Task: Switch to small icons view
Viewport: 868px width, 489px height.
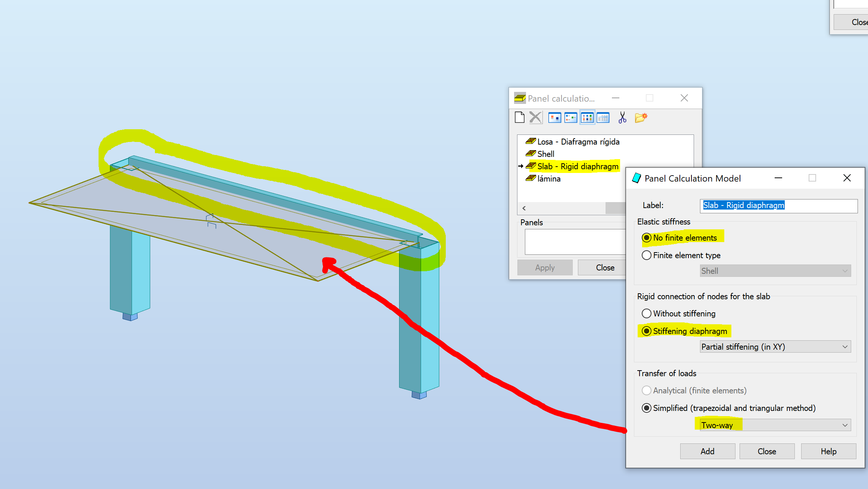Action: pos(571,118)
